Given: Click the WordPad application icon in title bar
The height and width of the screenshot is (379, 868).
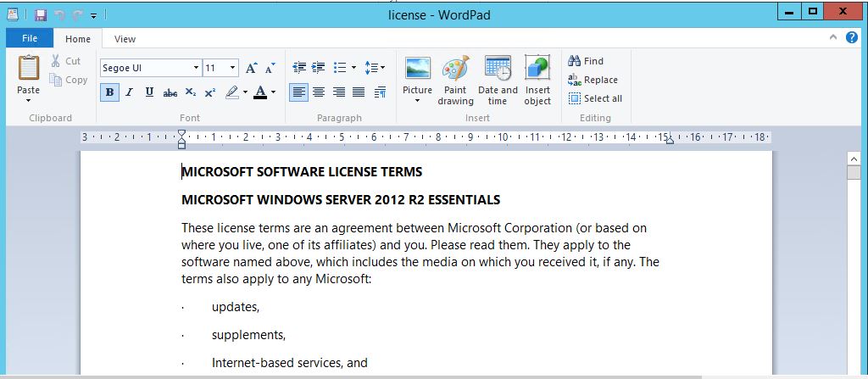Looking at the screenshot, I should [x=12, y=15].
